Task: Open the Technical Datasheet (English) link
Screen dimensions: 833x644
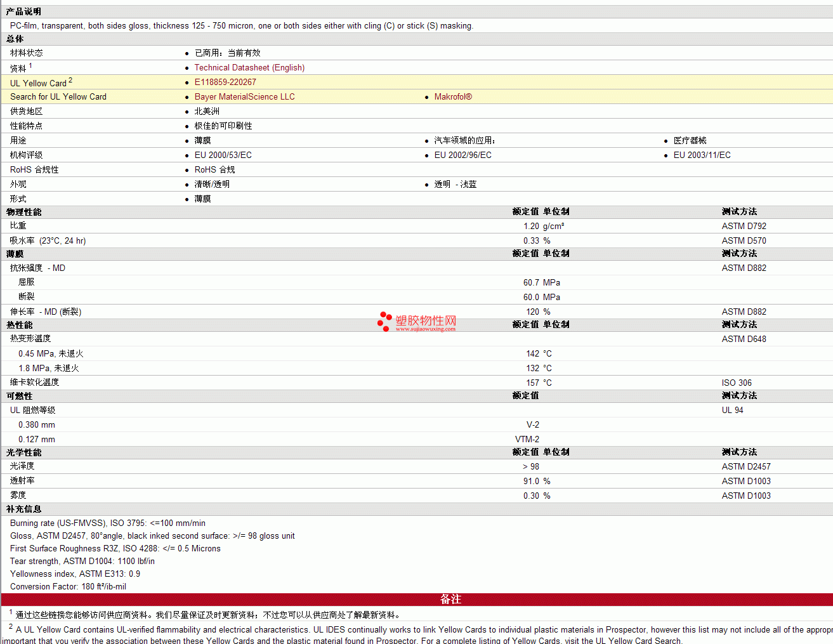Action: 249,68
